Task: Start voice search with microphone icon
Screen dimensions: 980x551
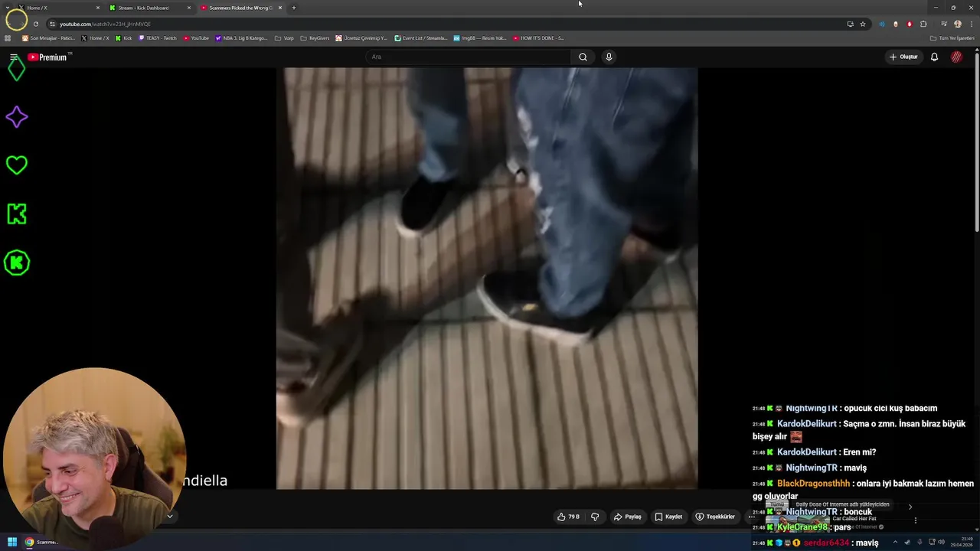Action: click(609, 57)
